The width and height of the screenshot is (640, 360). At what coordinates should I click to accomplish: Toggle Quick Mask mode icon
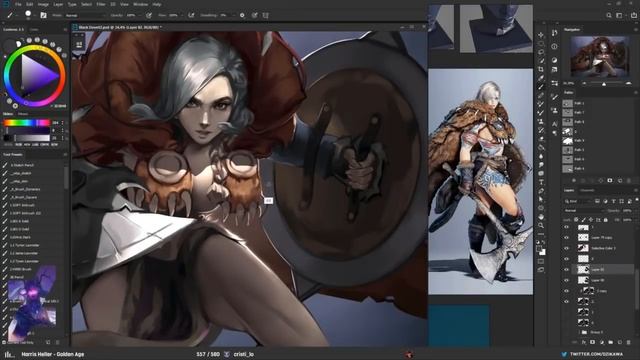pos(541,261)
